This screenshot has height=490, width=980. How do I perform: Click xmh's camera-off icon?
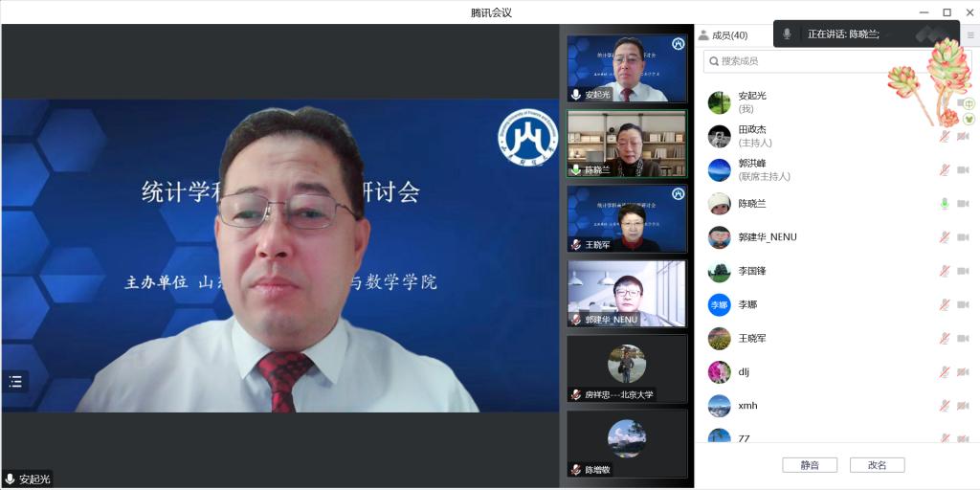963,406
